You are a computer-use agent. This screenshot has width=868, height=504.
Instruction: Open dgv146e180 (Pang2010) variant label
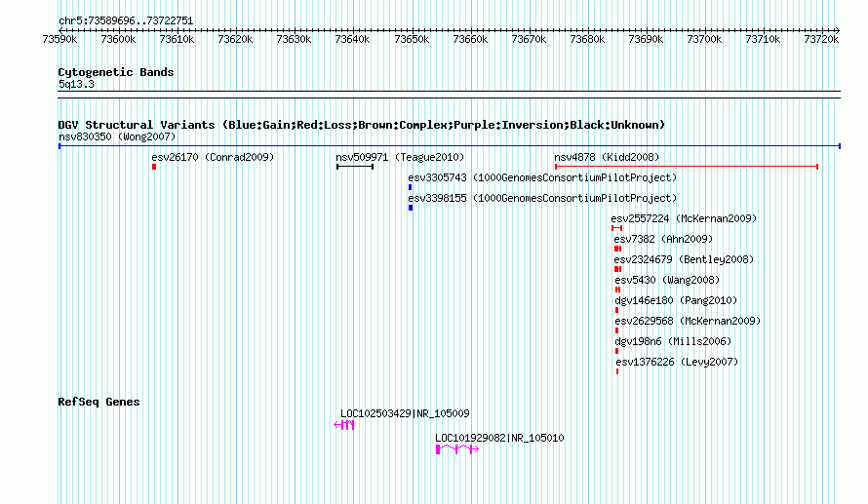(676, 300)
